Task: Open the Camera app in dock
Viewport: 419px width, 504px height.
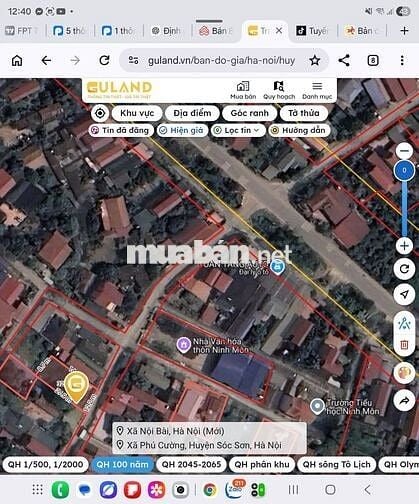Action: click(x=180, y=490)
